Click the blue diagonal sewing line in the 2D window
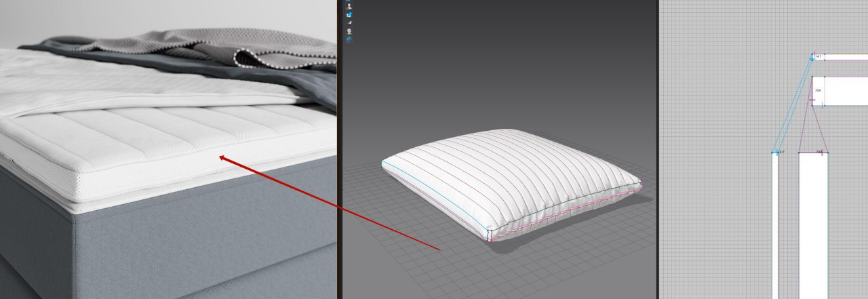This screenshot has height=299, width=868. (793, 105)
